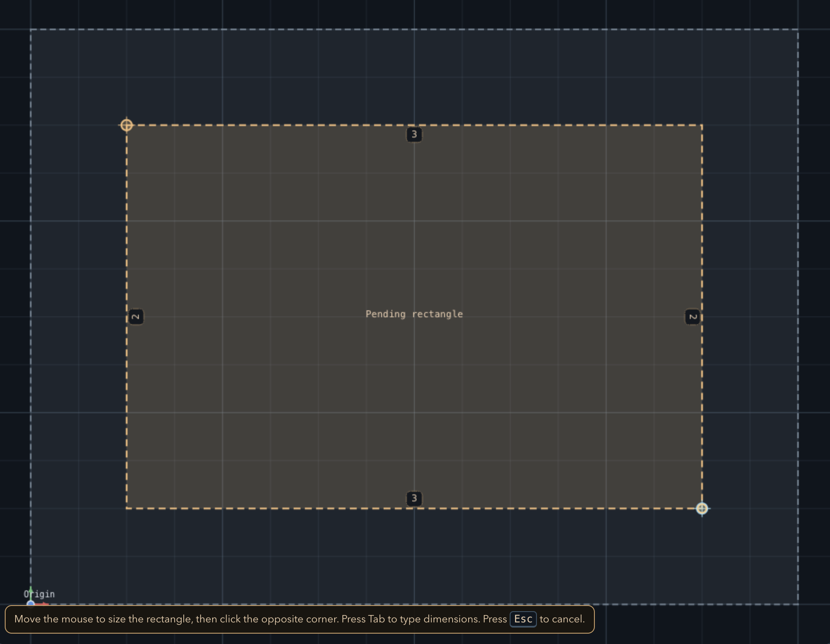Click the bottom dimension badge showing 3
Viewport: 830px width, 644px height.
414,498
